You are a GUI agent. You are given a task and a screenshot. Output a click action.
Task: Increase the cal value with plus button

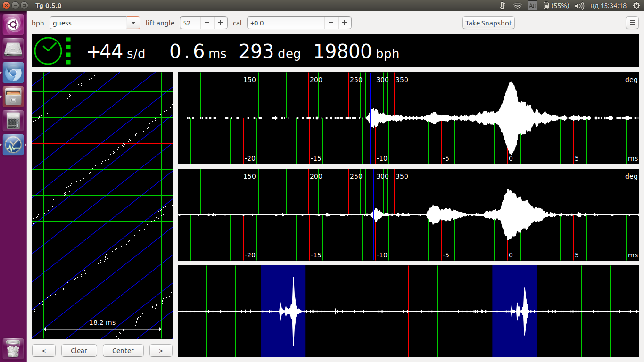(345, 23)
